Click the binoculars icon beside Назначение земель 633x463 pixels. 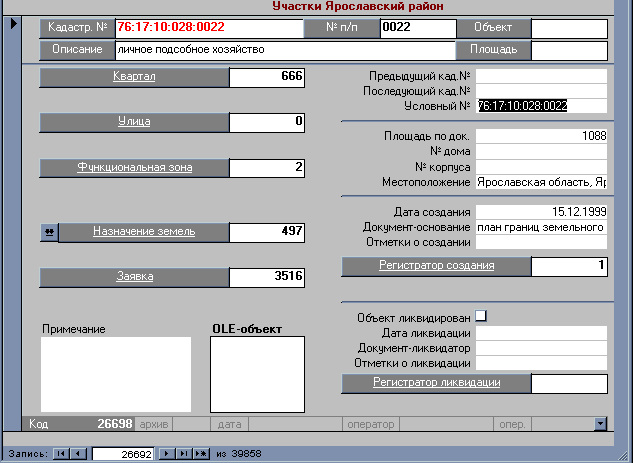48,231
